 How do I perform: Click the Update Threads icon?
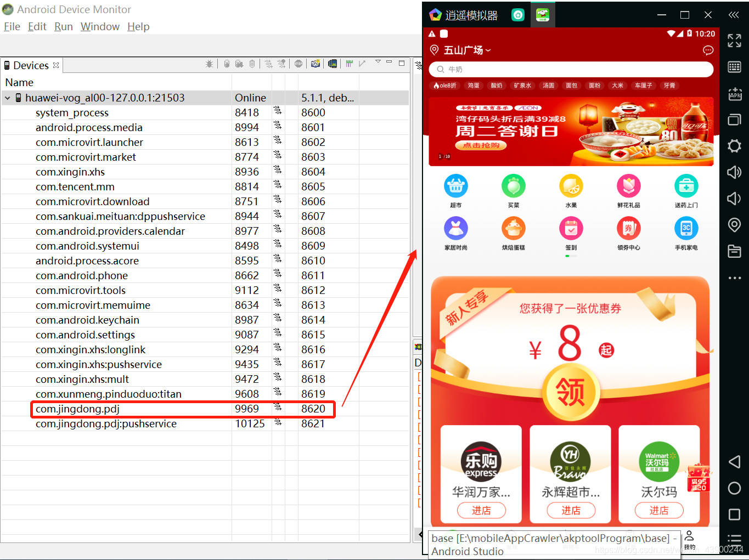269,64
